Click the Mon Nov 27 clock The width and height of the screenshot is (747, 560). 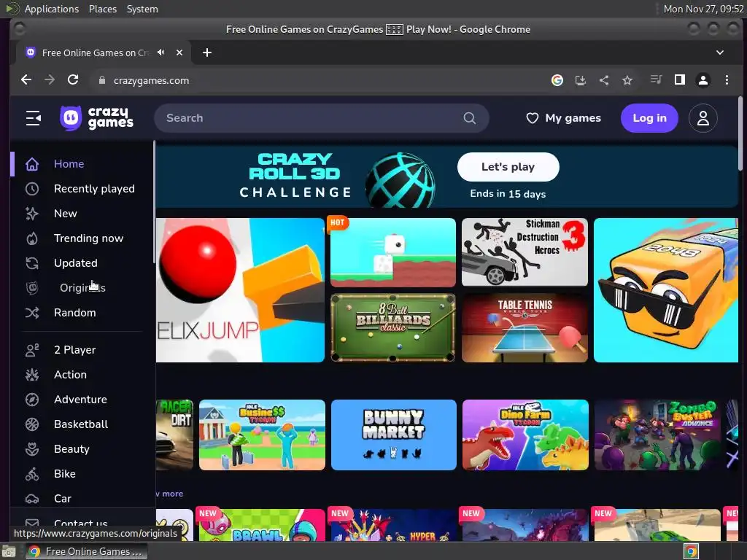tap(704, 9)
